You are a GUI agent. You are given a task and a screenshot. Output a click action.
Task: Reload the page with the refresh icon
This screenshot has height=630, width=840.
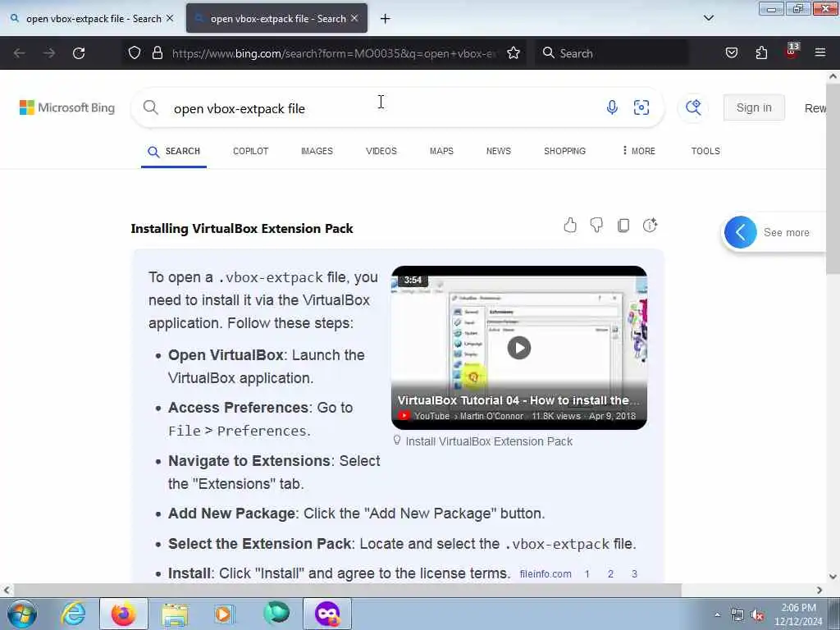tap(79, 53)
